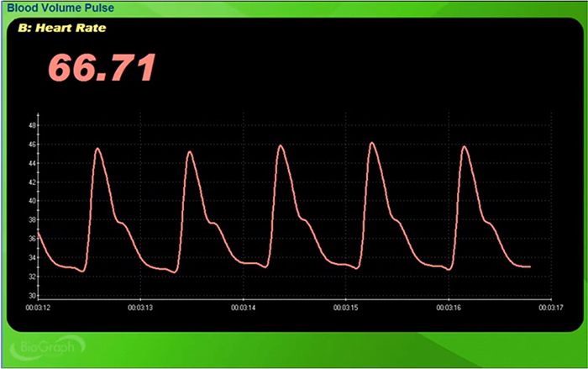Image resolution: width=588 pixels, height=369 pixels.
Task: Select the 36 tick label on Y-axis
Action: [32, 239]
